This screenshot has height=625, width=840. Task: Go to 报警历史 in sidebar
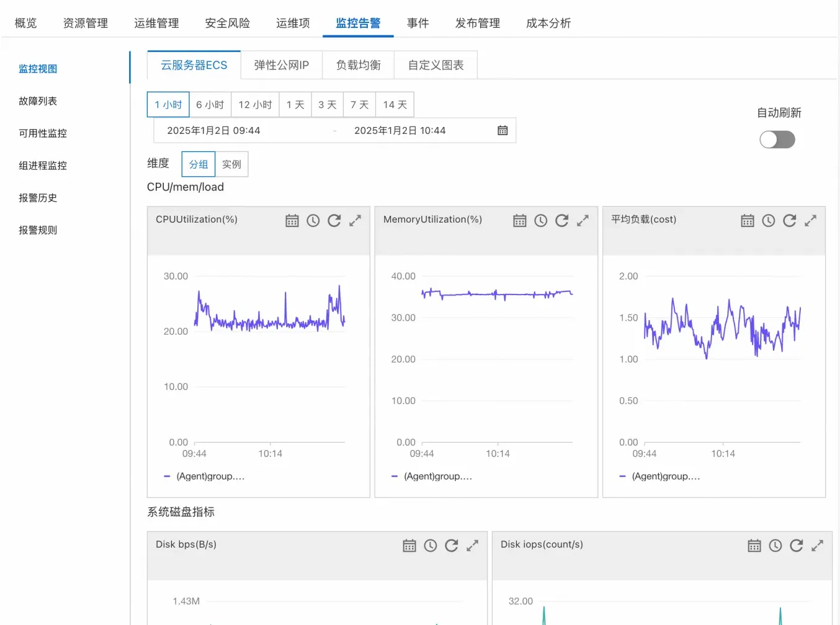(x=38, y=198)
